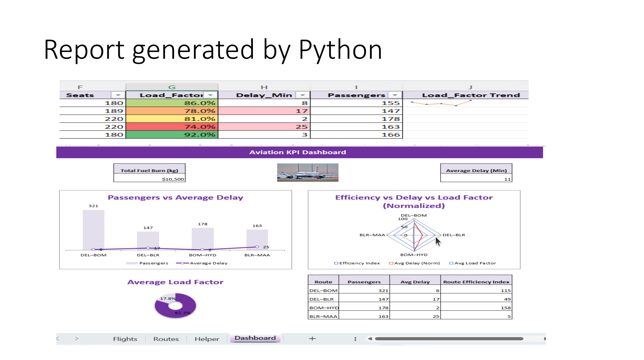
Task: Click the Dashboard sheet tab
Action: pos(255,338)
